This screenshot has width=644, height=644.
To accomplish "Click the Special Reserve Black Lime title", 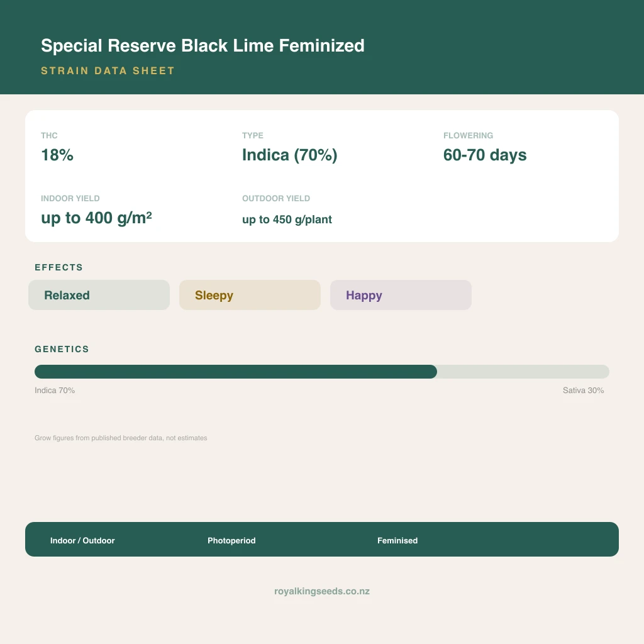I will pyautogui.click(x=203, y=45).
